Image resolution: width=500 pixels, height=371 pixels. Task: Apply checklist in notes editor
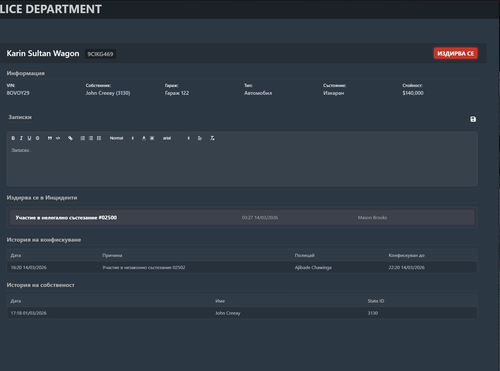99,138
